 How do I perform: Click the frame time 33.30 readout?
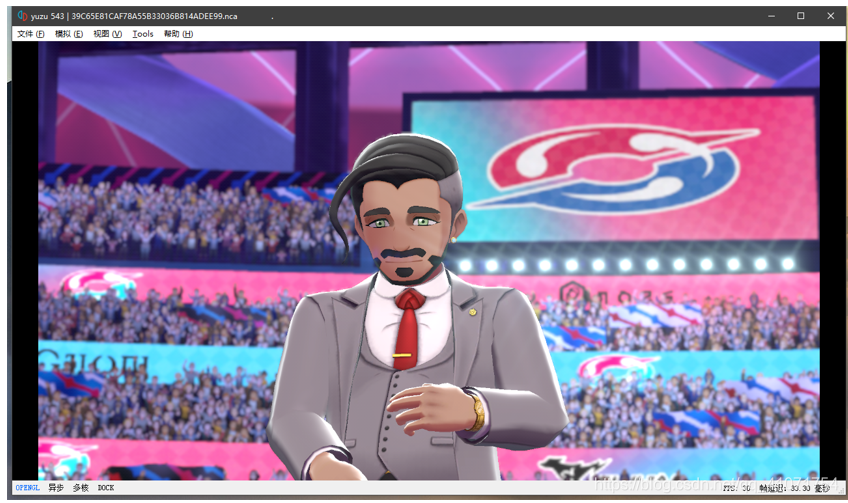pos(794,488)
